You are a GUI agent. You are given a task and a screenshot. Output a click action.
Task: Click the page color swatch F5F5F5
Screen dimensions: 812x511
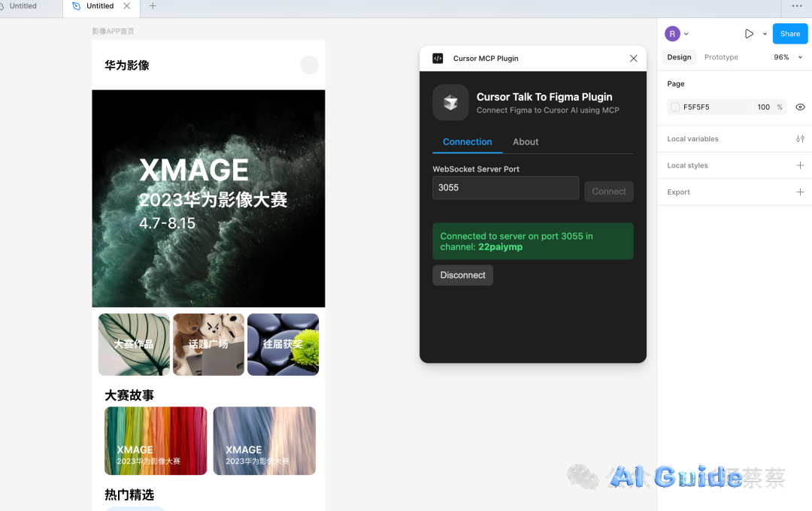(674, 107)
